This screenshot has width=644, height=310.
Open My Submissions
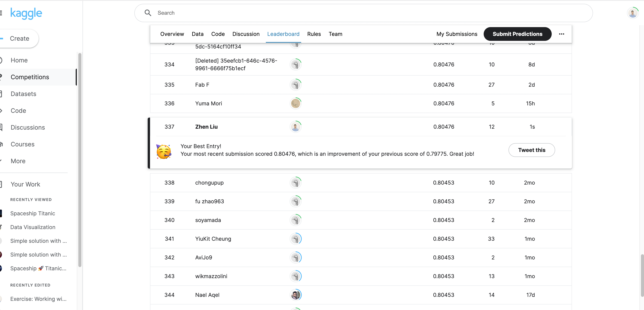pos(457,34)
